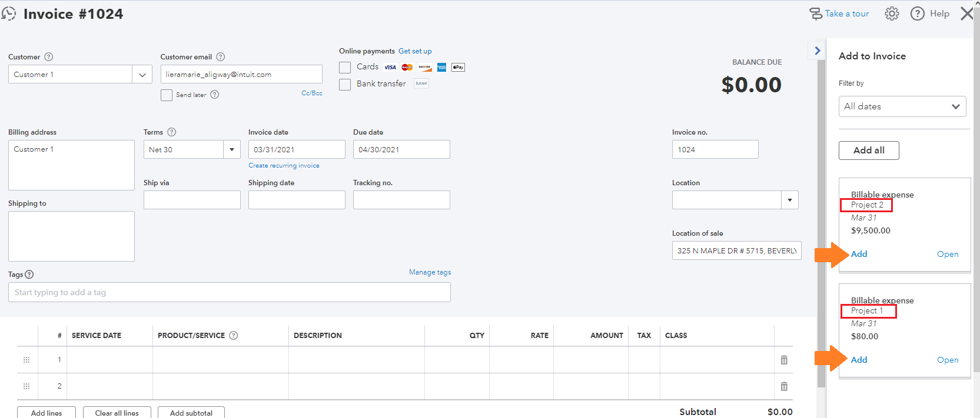Click the Help label in header
This screenshot has height=418, width=980.
pos(939,14)
